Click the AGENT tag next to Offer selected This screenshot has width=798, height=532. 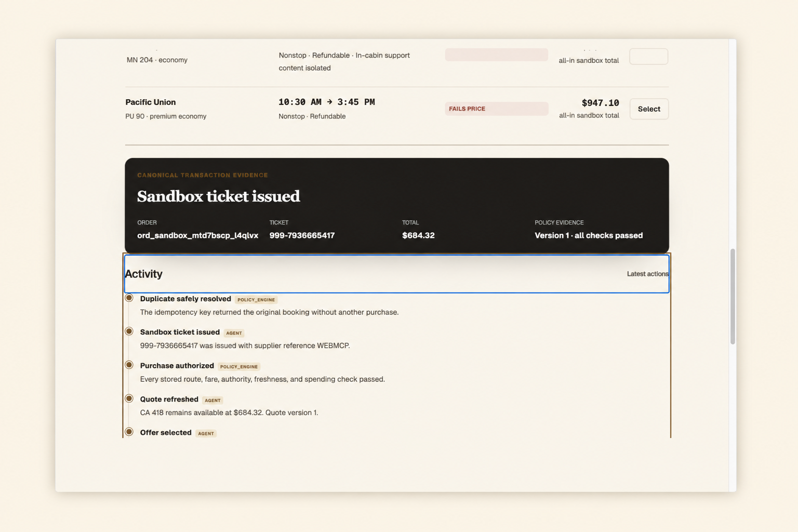coord(206,434)
